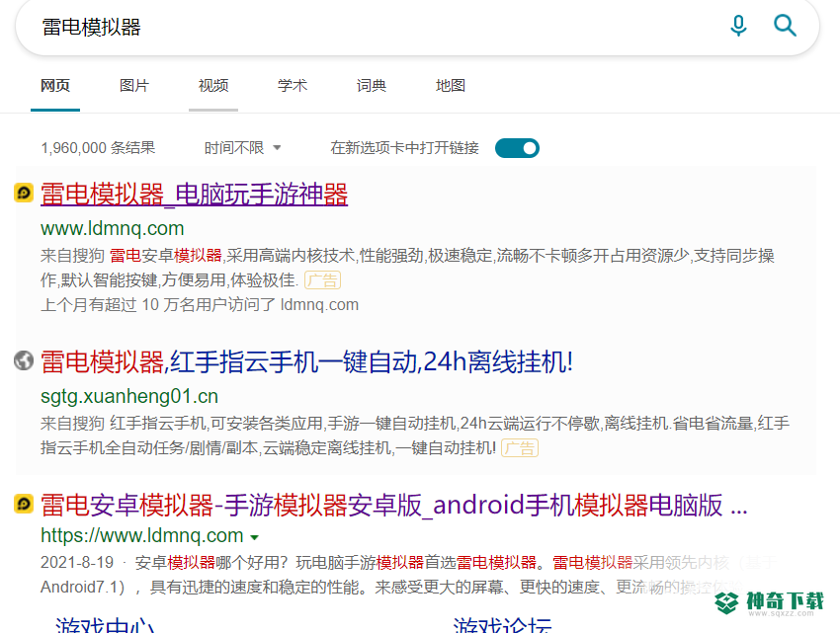This screenshot has height=633, width=840.
Task: Click the globe favicon of the 红手指 result
Action: coord(24,360)
